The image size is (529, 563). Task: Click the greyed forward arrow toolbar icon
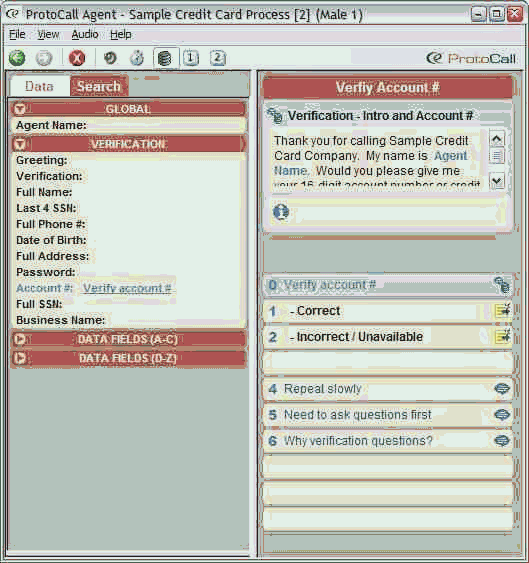(x=44, y=58)
